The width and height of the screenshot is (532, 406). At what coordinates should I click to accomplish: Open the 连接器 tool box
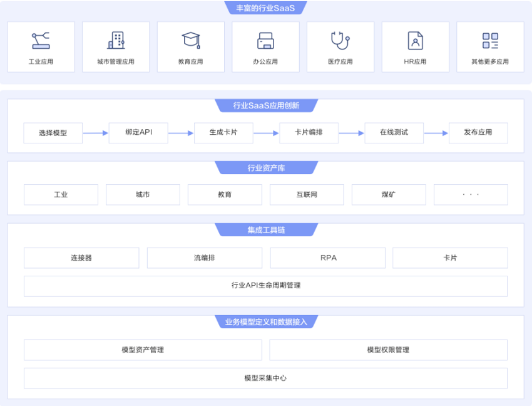point(81,258)
